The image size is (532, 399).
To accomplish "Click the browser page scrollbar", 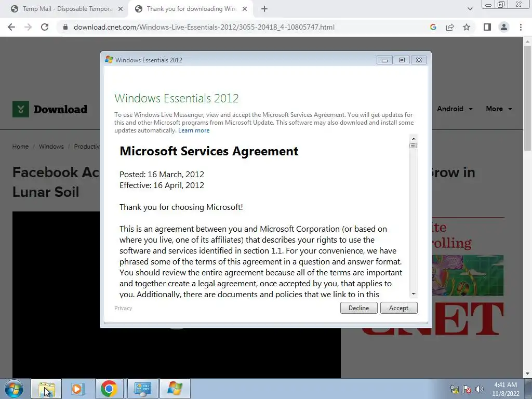I will pyautogui.click(x=527, y=98).
